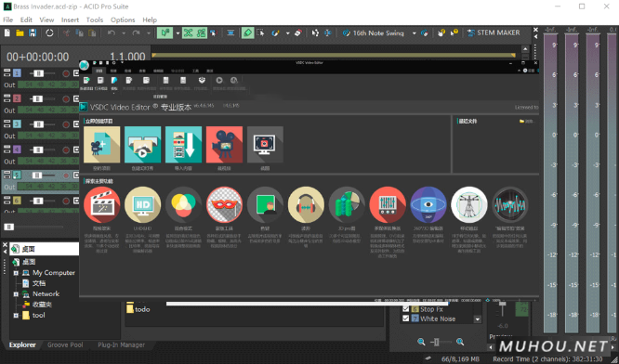This screenshot has width=619, height=364.
Task: Open the Insert menu
Action: point(70,19)
